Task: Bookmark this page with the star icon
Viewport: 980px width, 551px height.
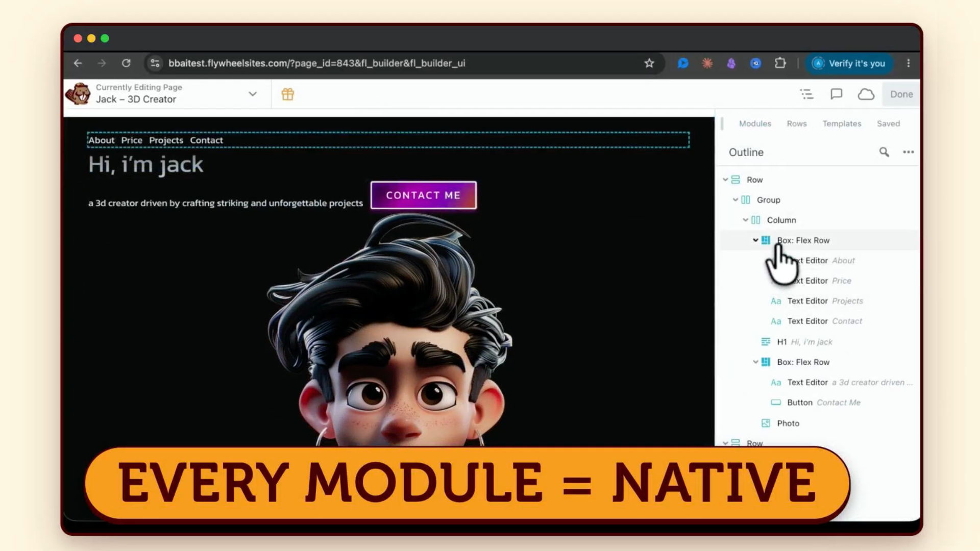Action: click(649, 63)
